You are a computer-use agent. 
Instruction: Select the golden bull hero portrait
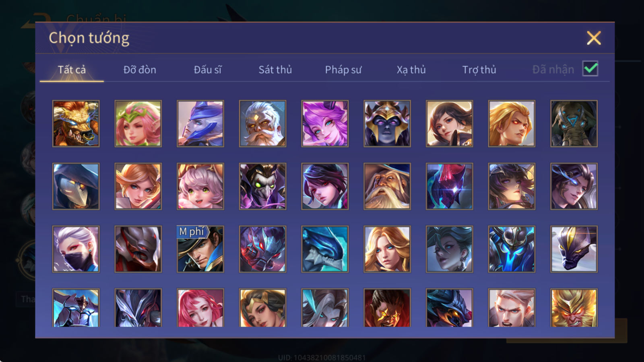[76, 123]
